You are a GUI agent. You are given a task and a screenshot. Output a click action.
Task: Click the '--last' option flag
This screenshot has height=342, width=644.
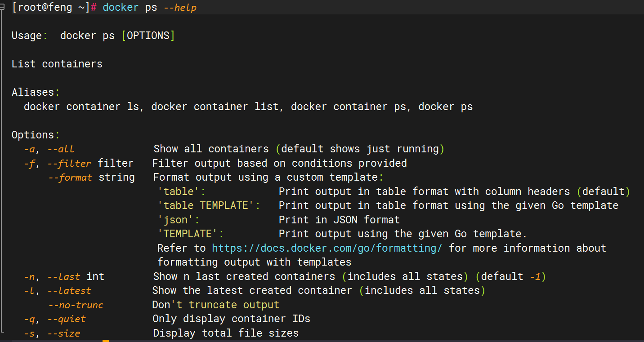64,276
